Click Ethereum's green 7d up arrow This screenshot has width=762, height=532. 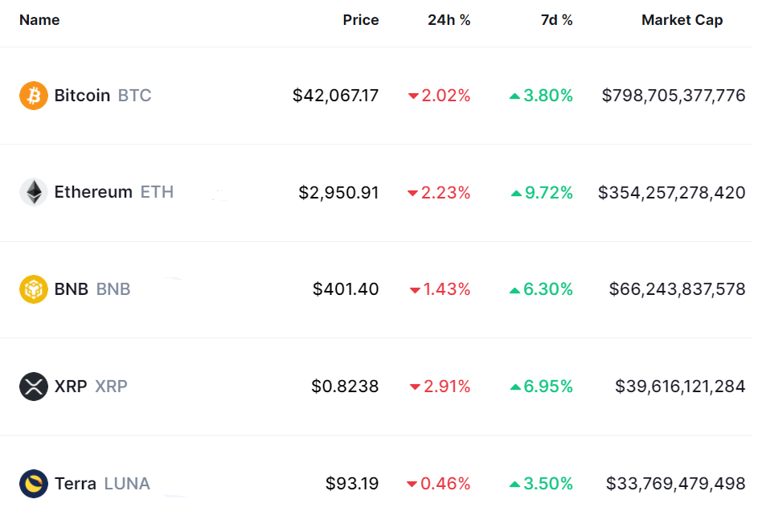[x=515, y=194]
